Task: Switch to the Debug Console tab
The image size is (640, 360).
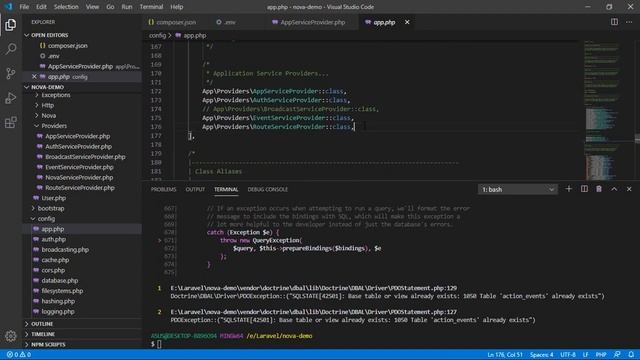Action: pos(268,189)
